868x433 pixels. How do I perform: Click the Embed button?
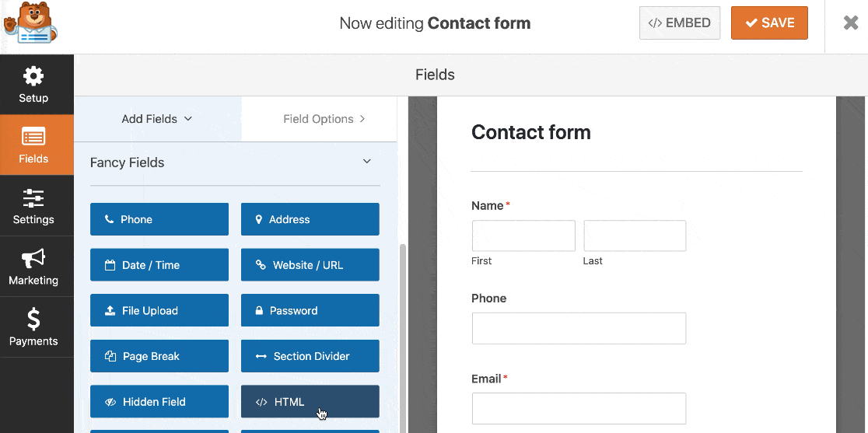[680, 23]
